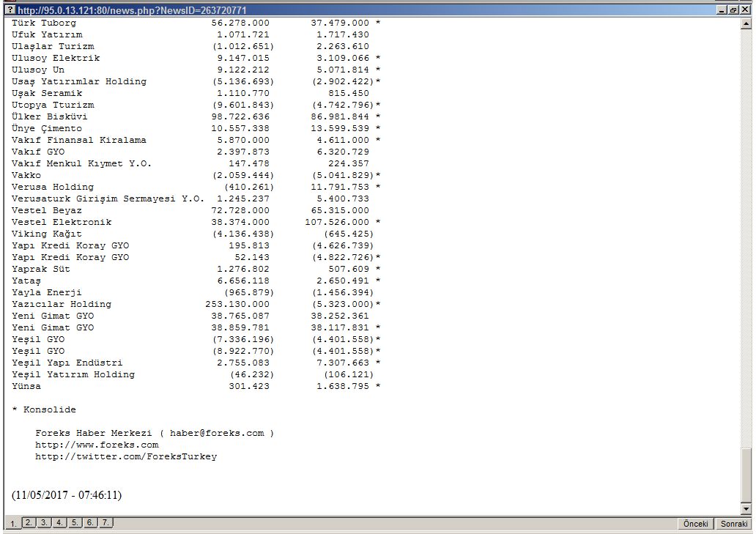Switch to page tab 6

[x=90, y=522]
